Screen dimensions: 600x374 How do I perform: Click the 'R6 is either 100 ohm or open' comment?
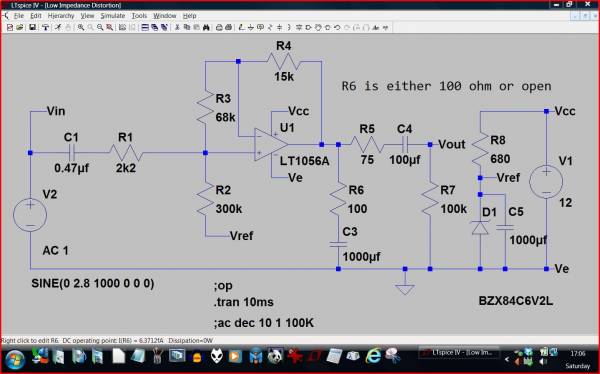coord(446,86)
